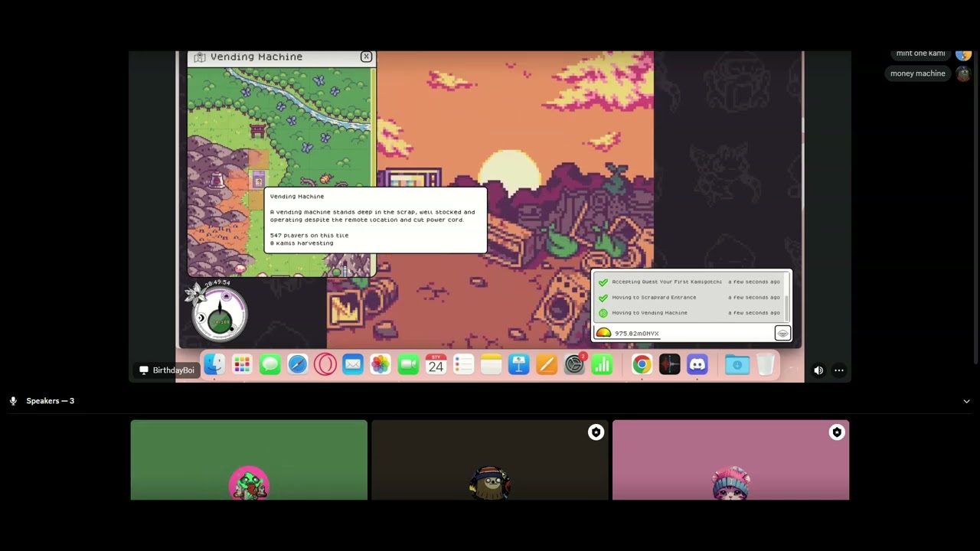Click the BirthdayBoi screen share label
Screen dimensions: 980x551
tap(166, 370)
